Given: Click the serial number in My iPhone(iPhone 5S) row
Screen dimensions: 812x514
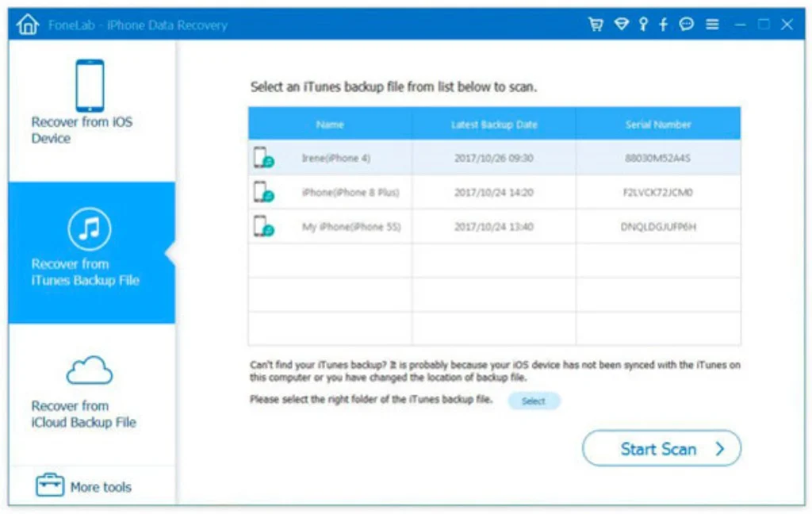Looking at the screenshot, I should click(658, 226).
